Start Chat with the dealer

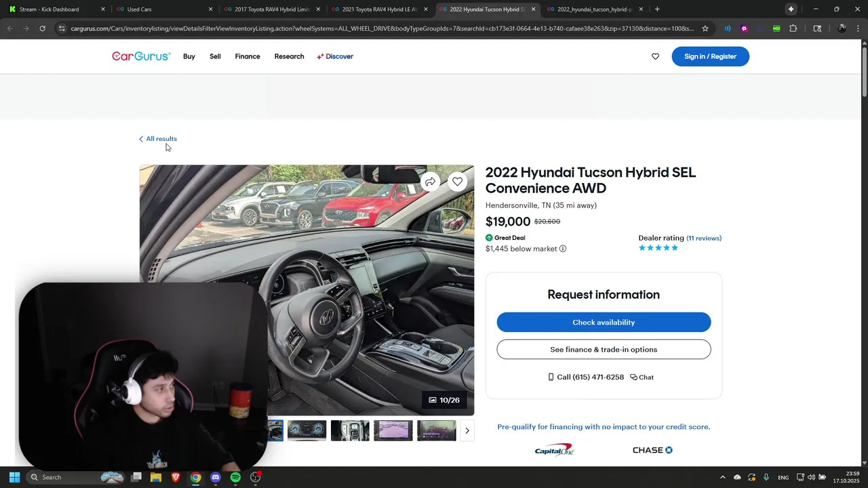[642, 377]
